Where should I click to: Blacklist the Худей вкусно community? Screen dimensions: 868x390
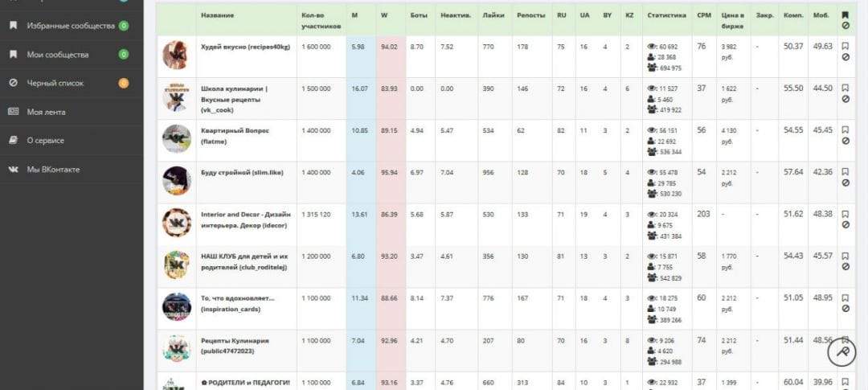click(845, 57)
